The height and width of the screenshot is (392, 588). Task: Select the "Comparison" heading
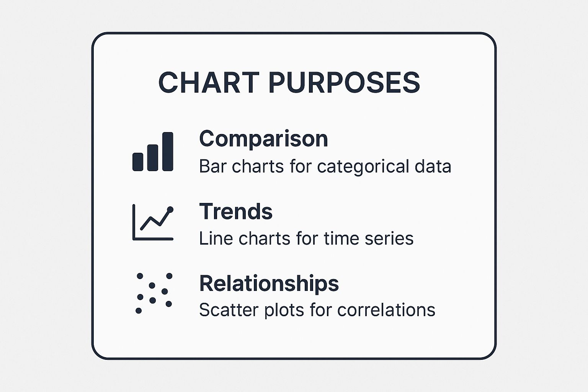pyautogui.click(x=263, y=139)
